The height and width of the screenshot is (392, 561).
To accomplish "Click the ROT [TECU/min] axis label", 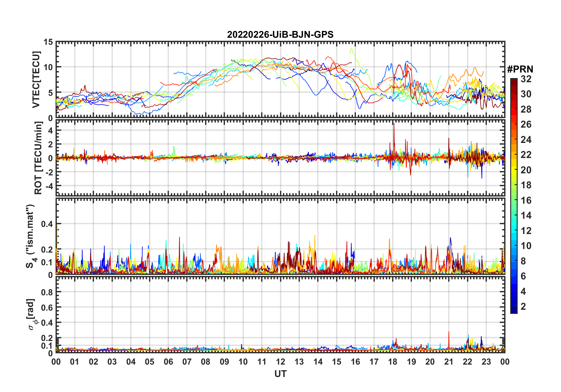I will tap(38, 158).
